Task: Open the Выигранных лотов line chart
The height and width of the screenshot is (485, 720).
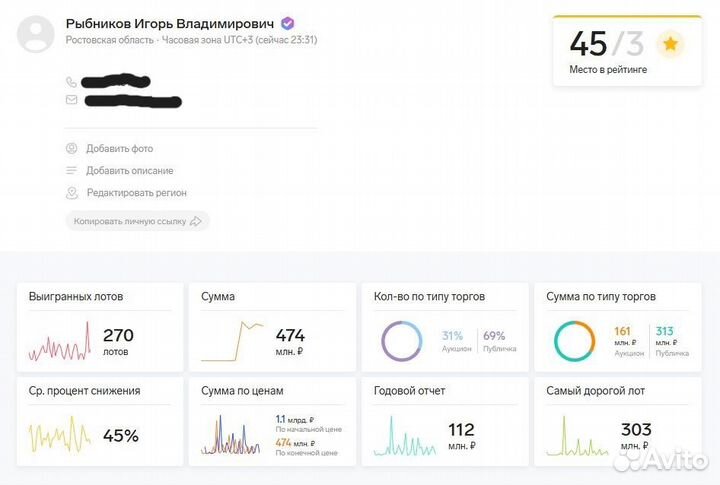Action: [x=60, y=342]
